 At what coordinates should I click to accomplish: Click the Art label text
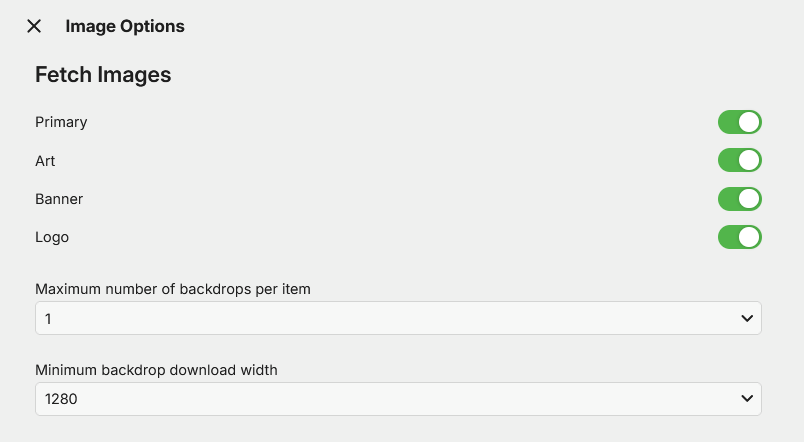click(45, 160)
